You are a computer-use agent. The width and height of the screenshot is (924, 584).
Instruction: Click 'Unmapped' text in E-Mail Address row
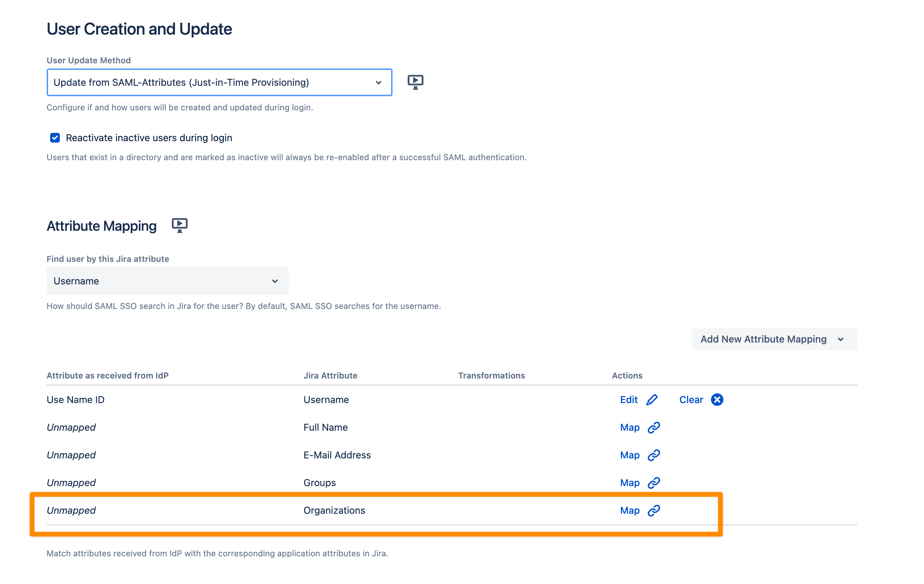click(x=71, y=455)
